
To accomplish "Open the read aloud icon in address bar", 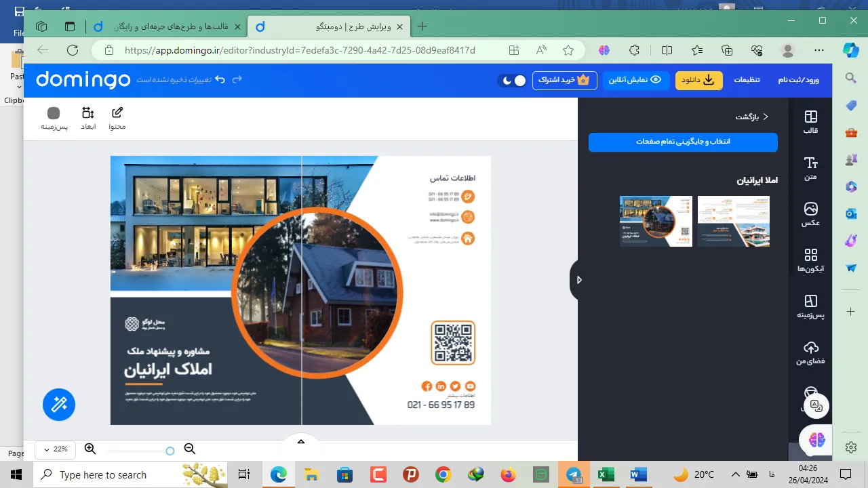I will pyautogui.click(x=541, y=50).
